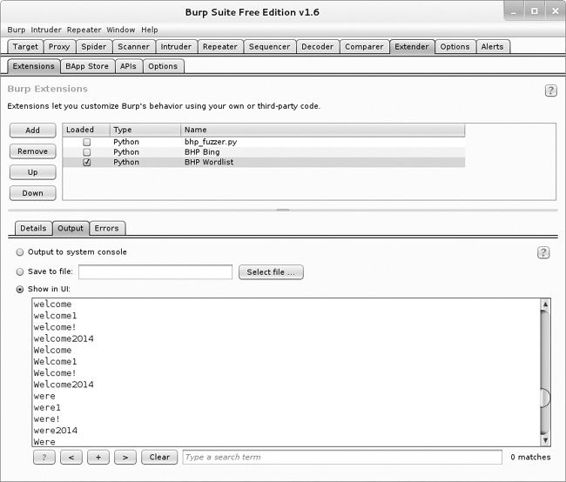Switch to the Proxy tab
The width and height of the screenshot is (566, 482).
pyautogui.click(x=59, y=47)
